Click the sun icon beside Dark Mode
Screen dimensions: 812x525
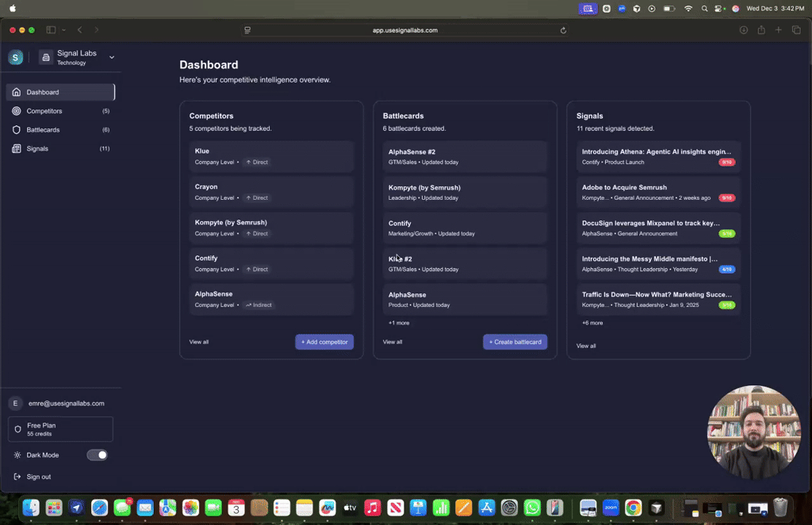click(x=17, y=455)
